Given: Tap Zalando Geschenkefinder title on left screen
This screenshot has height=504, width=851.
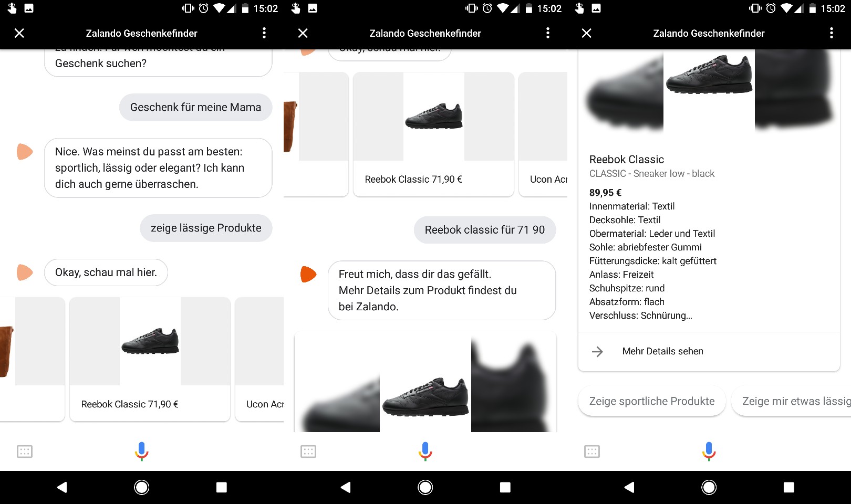Looking at the screenshot, I should click(x=142, y=33).
